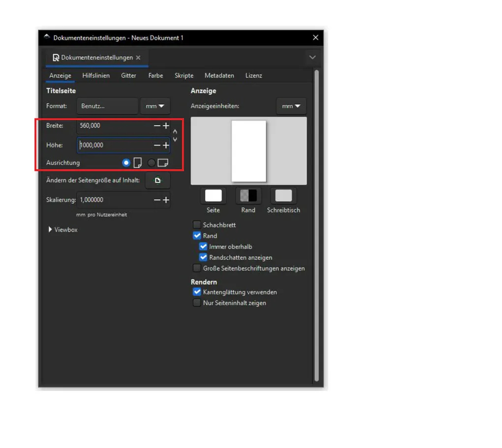Switch to the Skripte tab

click(184, 76)
